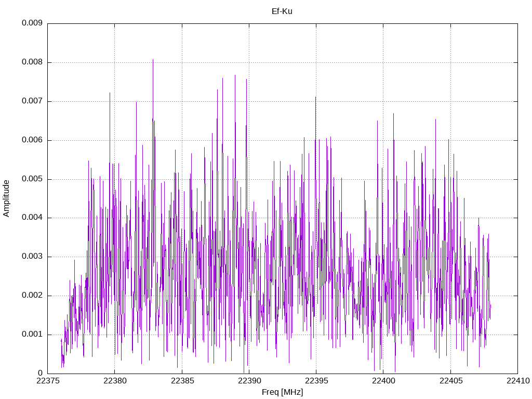Click the "Amplitude" y-axis label
532x399 pixels.
(x=6, y=198)
